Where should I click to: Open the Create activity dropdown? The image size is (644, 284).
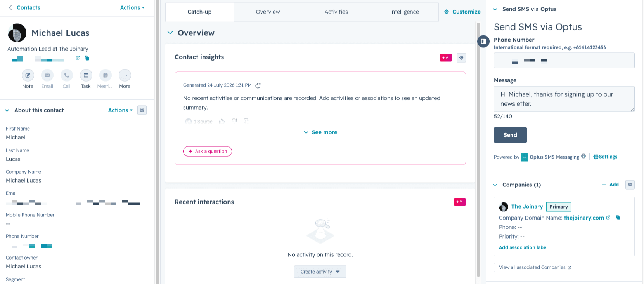[x=320, y=272]
